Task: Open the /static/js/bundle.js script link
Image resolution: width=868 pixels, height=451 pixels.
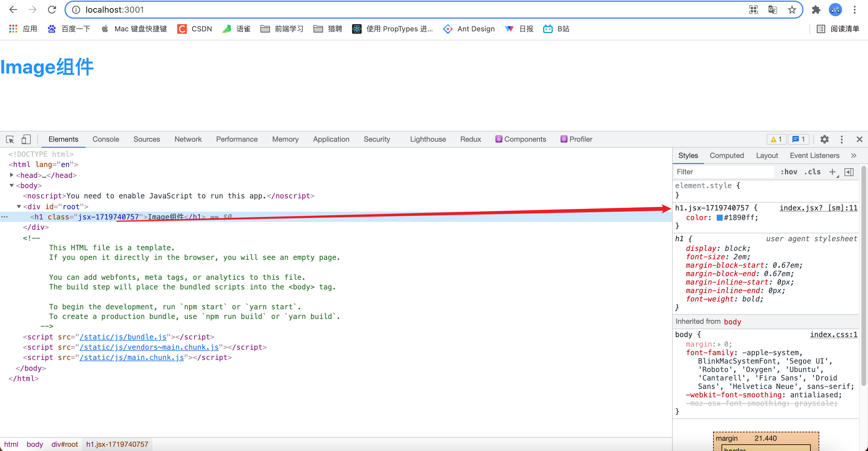Action: click(x=123, y=337)
